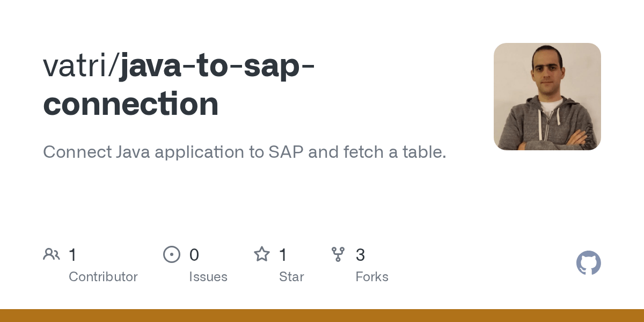Click the contributors people icon
Viewport: 644px width, 322px height.
pos(52,254)
